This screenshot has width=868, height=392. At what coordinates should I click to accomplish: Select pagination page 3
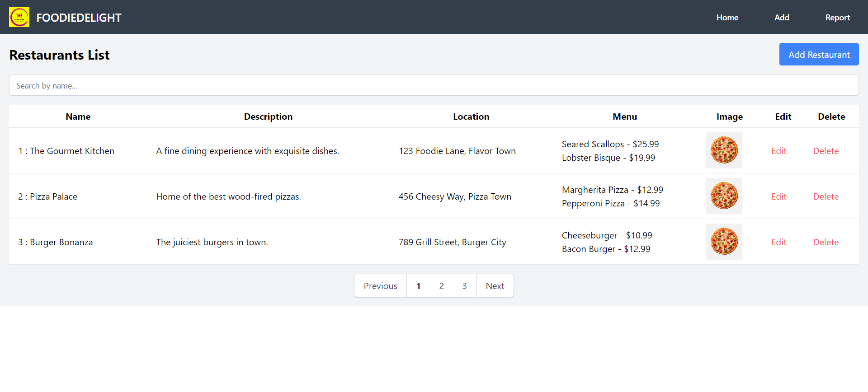coord(464,286)
